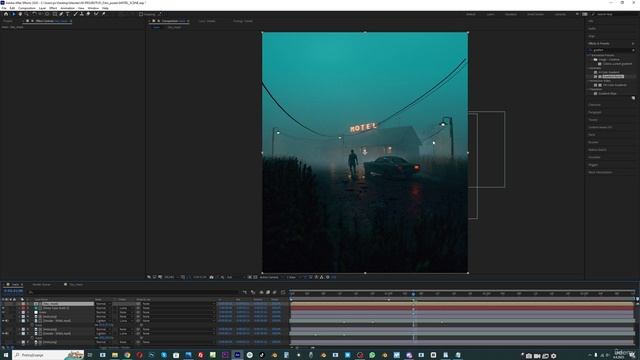640x360 pixels.
Task: Select the highlighted Gradient Ramp effect
Action: click(x=612, y=76)
